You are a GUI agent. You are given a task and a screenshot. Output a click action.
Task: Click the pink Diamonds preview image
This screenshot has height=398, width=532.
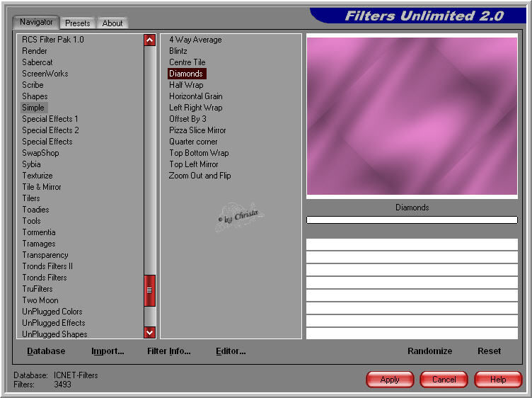pyautogui.click(x=412, y=116)
